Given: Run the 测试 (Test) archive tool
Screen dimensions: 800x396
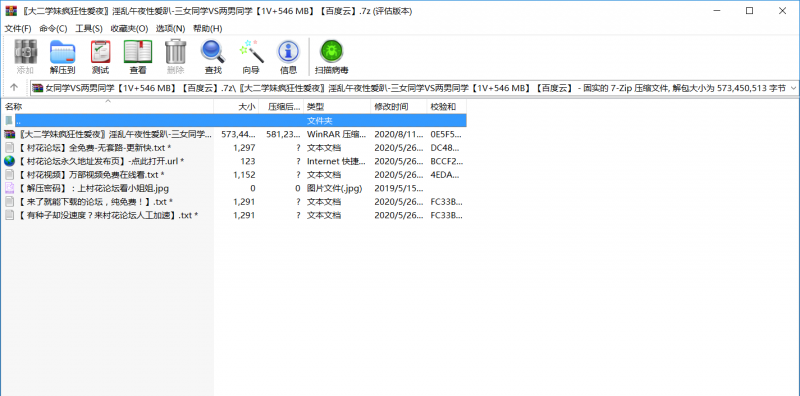Looking at the screenshot, I should click(x=100, y=57).
